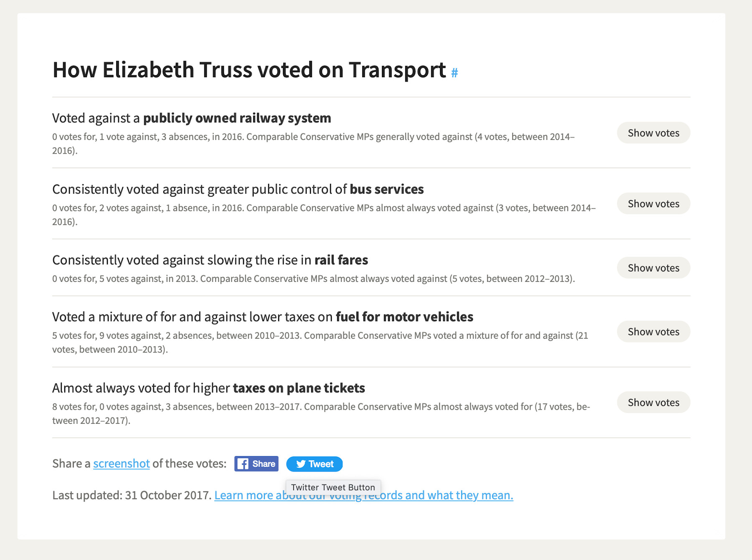Expand votes on bus services control

653,204
